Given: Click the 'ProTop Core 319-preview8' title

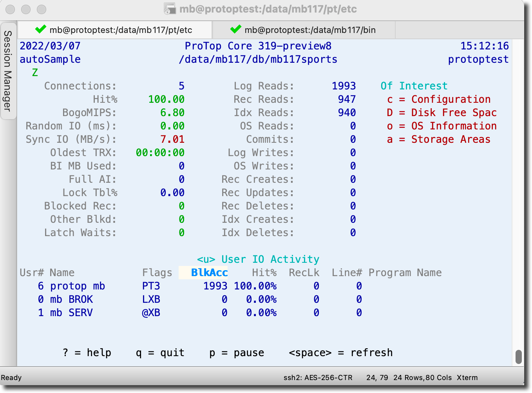Looking at the screenshot, I should (258, 46).
